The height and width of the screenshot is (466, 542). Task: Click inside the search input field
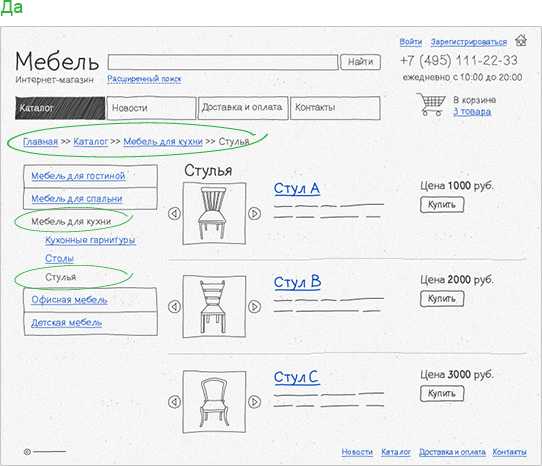pos(223,62)
